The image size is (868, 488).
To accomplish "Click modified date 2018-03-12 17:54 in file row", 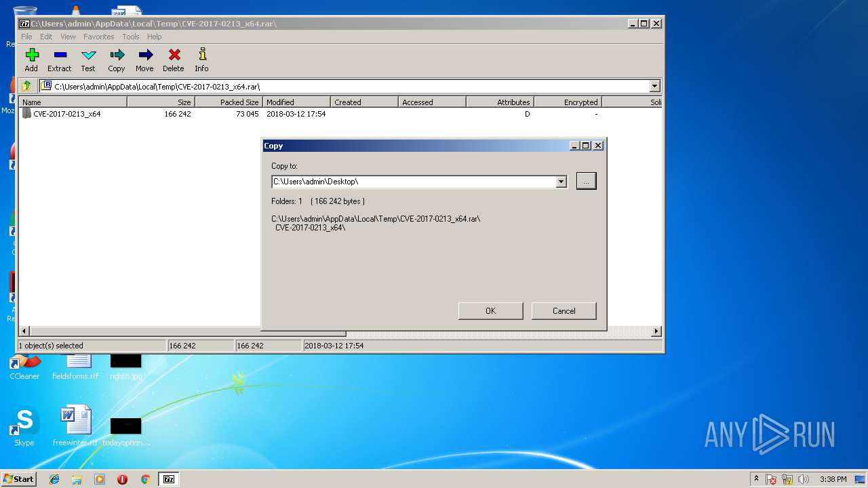I will pyautogui.click(x=296, y=114).
